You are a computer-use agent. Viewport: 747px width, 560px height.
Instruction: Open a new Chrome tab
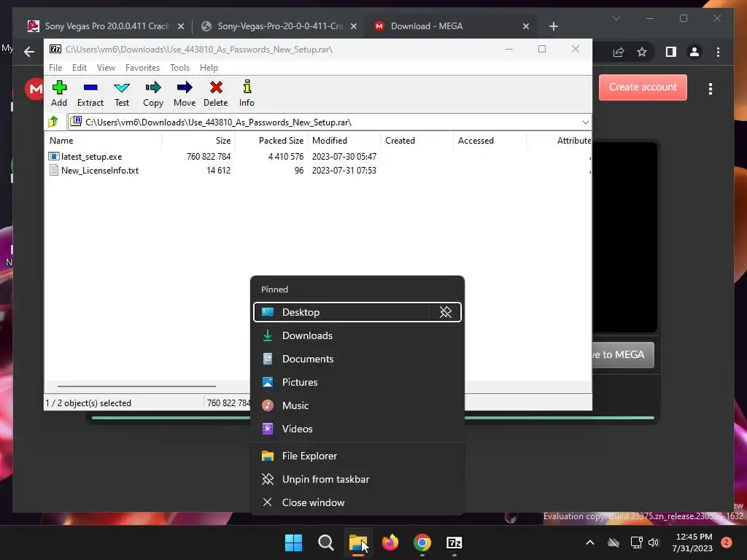click(x=553, y=26)
